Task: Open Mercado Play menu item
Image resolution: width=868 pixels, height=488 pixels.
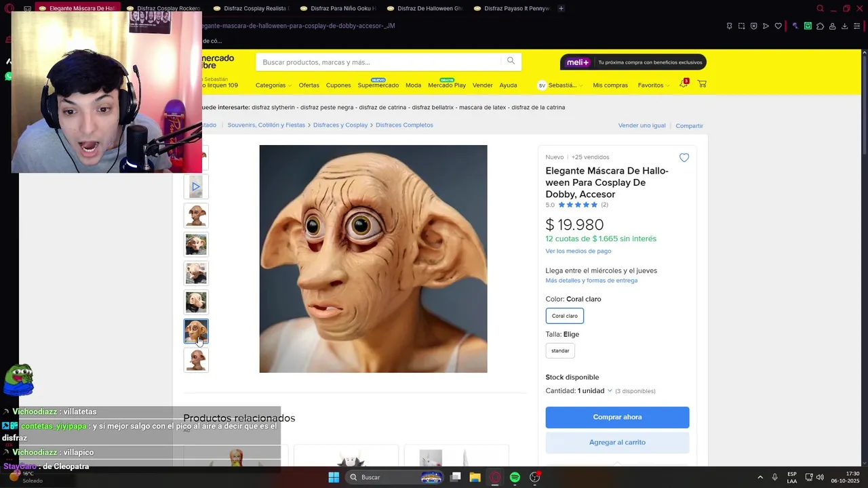Action: pyautogui.click(x=447, y=85)
